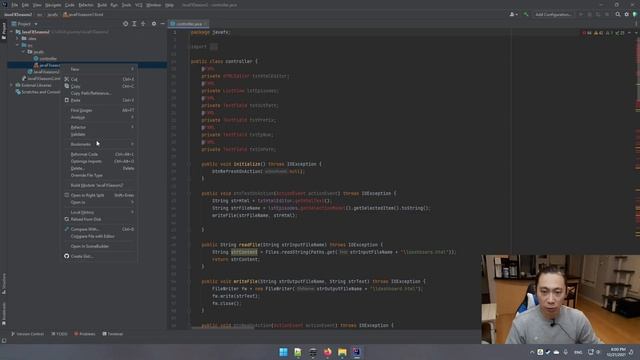Click Reload from Disk entry

100,219
